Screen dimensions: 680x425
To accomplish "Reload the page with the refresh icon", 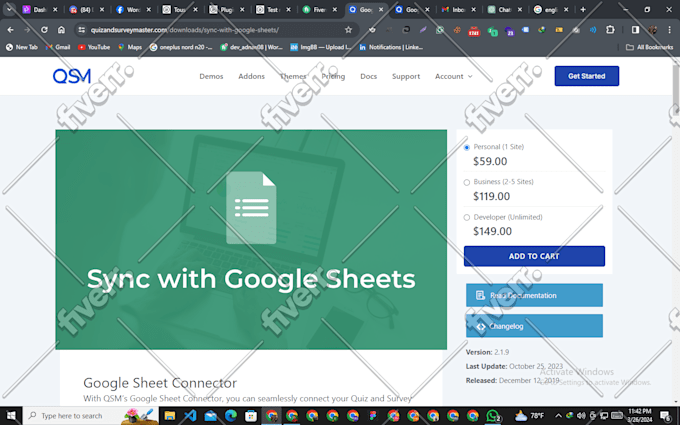I will point(44,29).
